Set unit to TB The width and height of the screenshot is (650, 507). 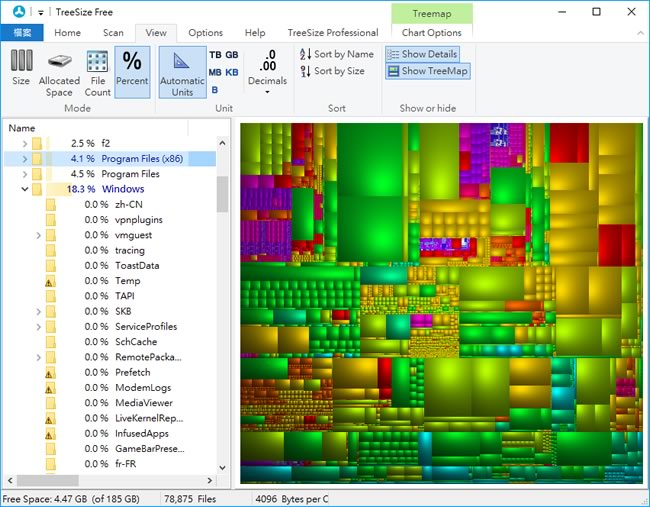pyautogui.click(x=215, y=55)
